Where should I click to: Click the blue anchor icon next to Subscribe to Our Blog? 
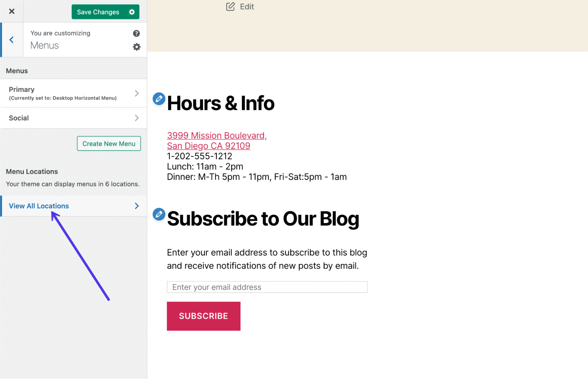[159, 214]
